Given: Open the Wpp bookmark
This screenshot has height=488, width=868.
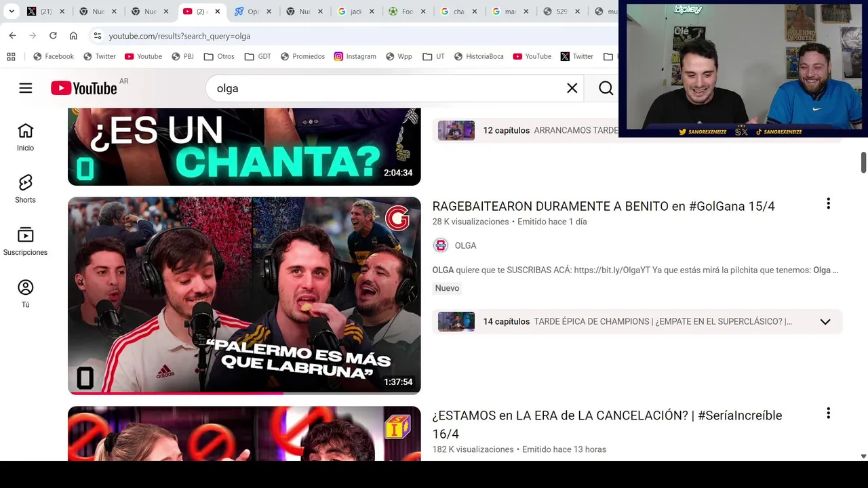Looking at the screenshot, I should pyautogui.click(x=399, y=56).
